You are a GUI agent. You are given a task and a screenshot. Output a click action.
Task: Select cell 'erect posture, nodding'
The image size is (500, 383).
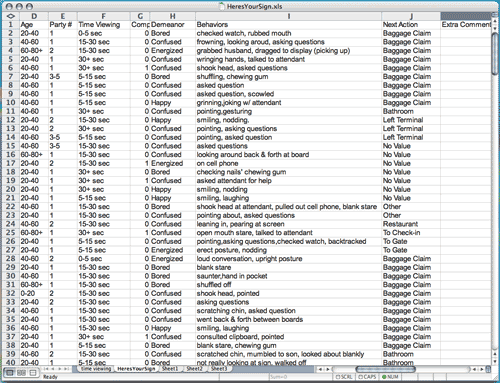pyautogui.click(x=289, y=250)
